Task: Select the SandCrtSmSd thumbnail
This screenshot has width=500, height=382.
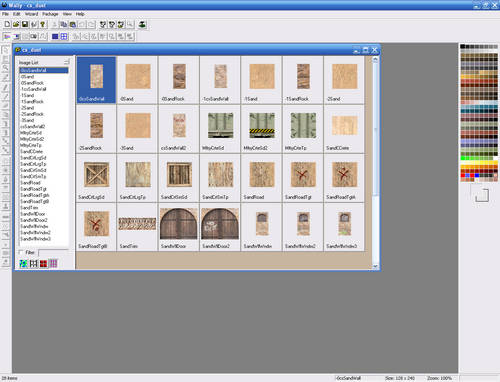Action: click(x=179, y=178)
